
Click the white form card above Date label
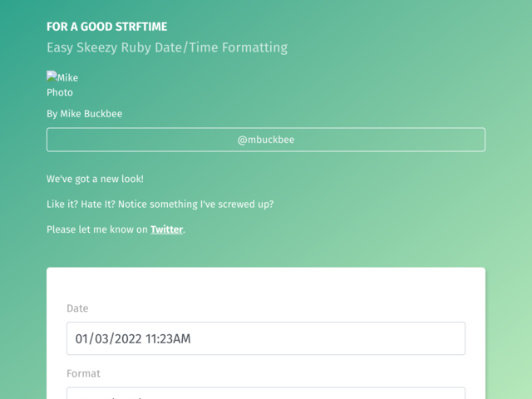[266, 284]
